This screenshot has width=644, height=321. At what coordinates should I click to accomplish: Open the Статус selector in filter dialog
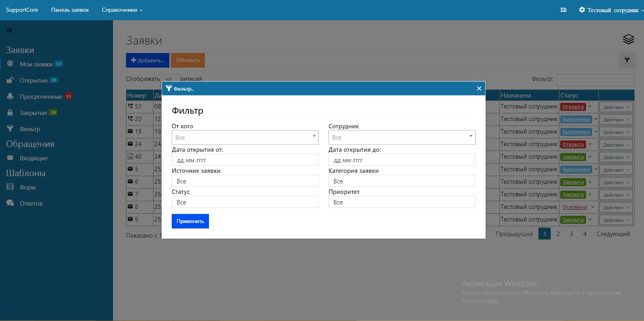[245, 202]
